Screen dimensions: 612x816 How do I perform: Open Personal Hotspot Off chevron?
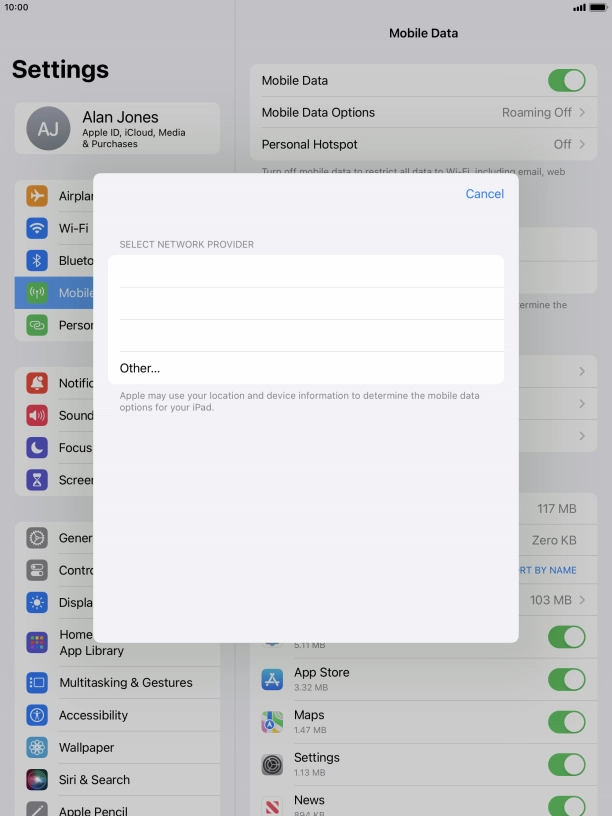pyautogui.click(x=581, y=145)
